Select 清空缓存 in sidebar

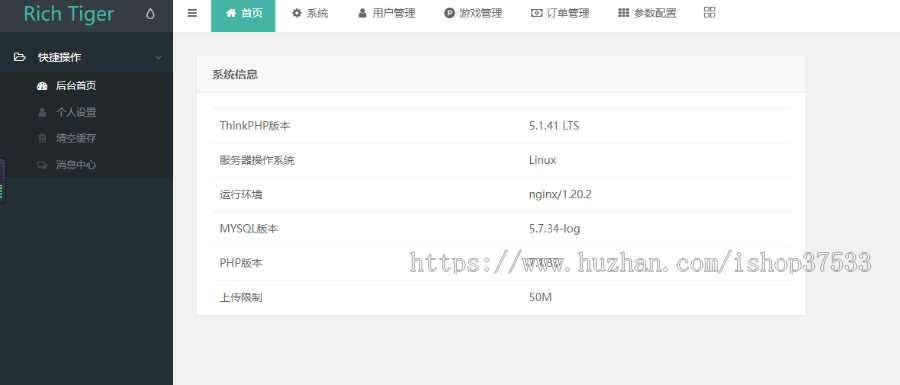(x=76, y=138)
